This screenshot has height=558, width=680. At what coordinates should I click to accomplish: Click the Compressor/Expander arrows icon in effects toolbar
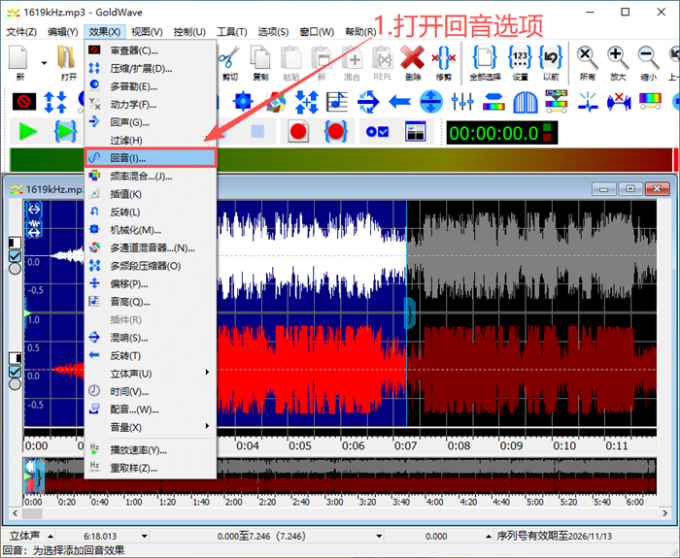[56, 102]
